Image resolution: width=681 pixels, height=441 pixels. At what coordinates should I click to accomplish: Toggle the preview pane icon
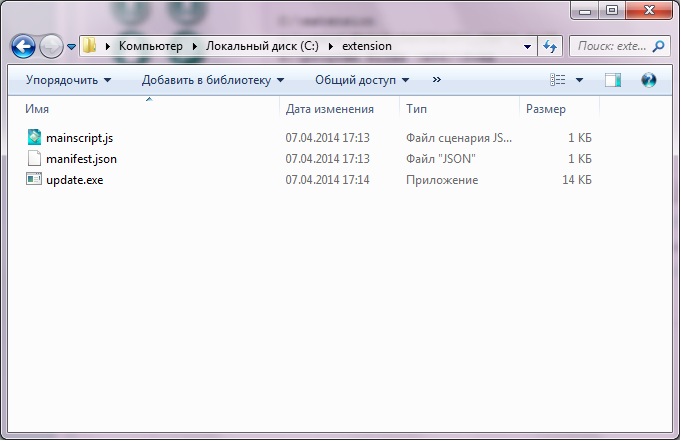pyautogui.click(x=613, y=80)
